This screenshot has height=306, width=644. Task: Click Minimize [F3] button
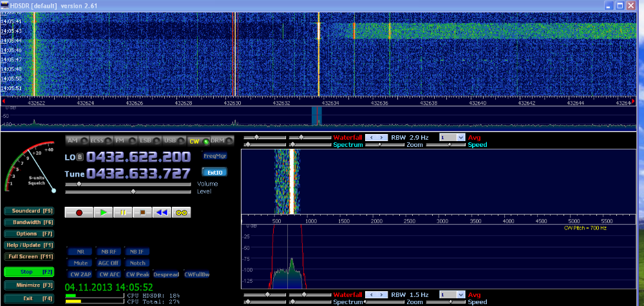29,285
